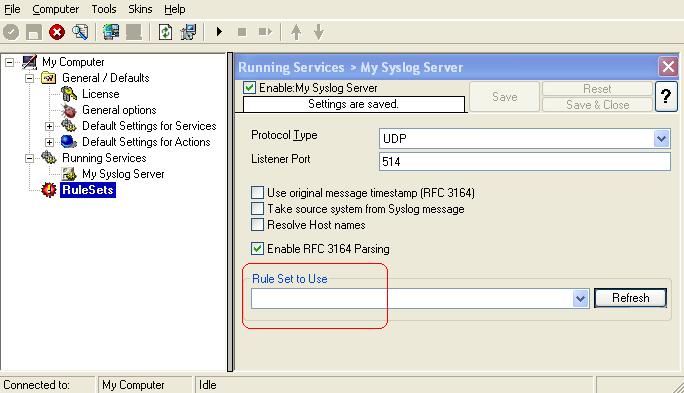Select the License tree item label

click(x=101, y=94)
